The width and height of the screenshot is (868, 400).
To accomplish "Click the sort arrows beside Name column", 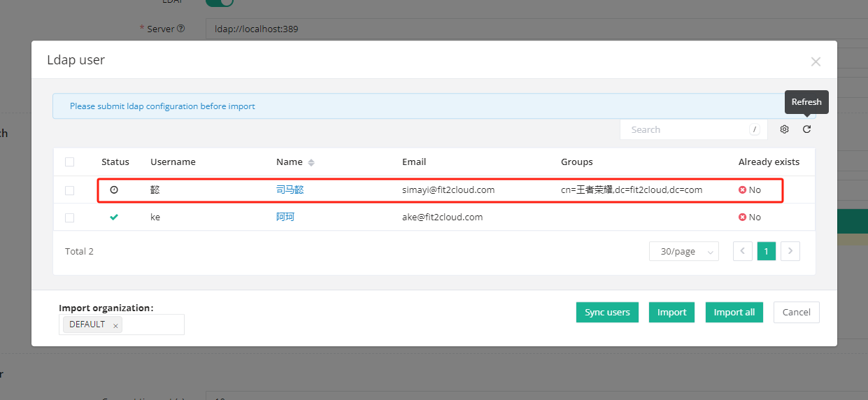I will [x=311, y=162].
